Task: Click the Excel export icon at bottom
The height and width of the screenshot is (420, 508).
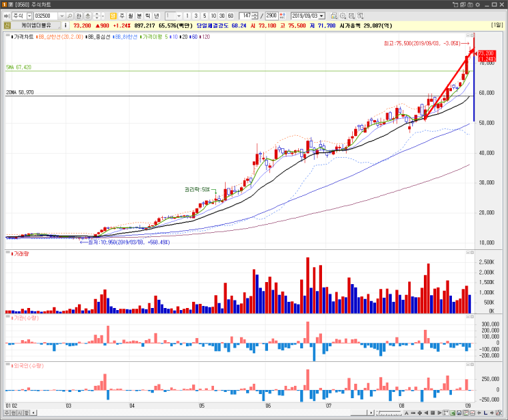Action: click(x=453, y=413)
